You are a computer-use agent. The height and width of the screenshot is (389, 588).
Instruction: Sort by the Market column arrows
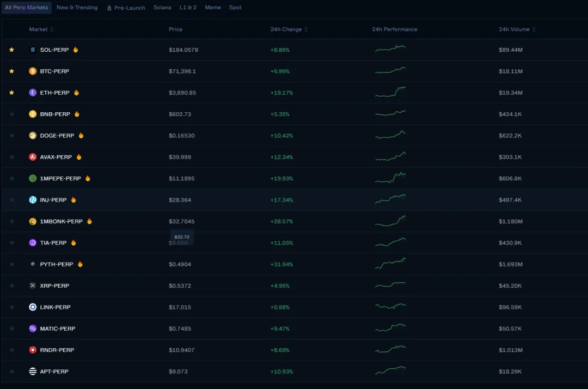(x=52, y=29)
